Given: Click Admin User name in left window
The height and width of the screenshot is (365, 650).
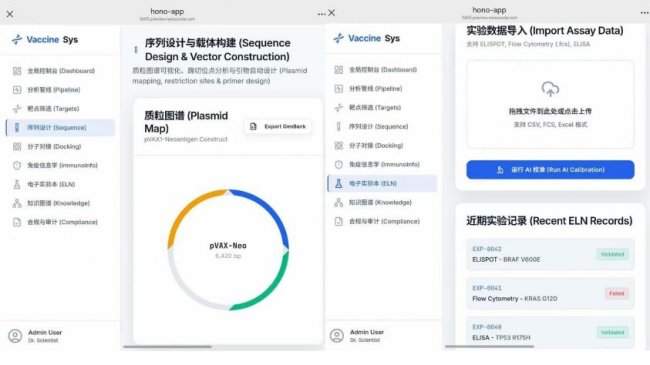Looking at the screenshot, I should pos(45,332).
